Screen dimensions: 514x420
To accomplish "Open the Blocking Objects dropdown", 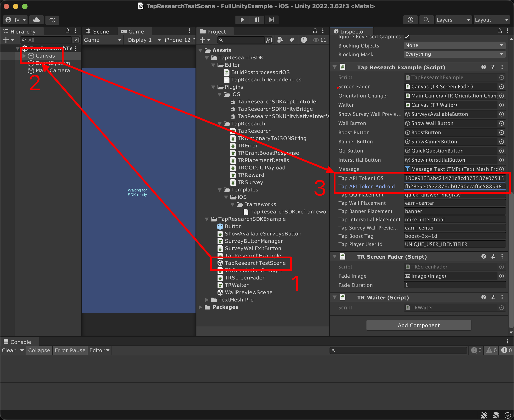I will [x=455, y=45].
